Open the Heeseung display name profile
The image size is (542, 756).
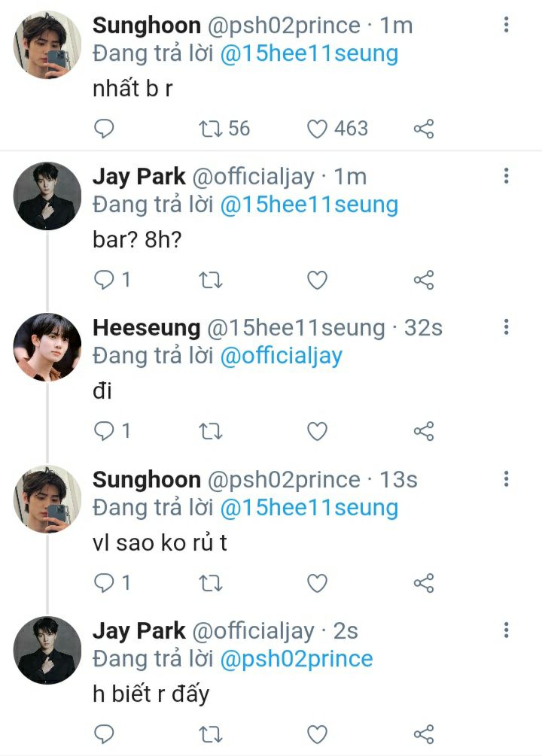click(146, 328)
